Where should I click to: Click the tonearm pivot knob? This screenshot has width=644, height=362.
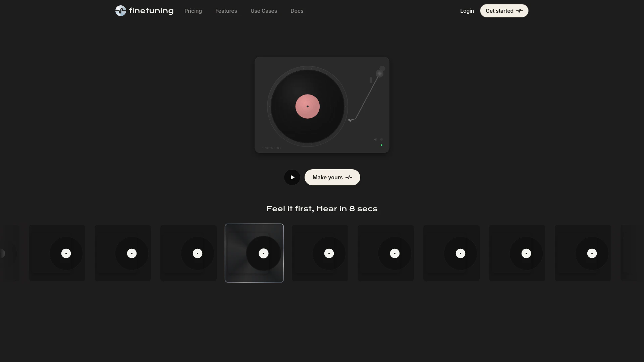click(379, 73)
